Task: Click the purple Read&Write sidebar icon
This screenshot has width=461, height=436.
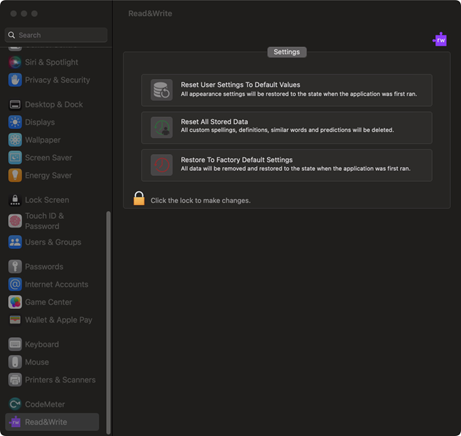Action: point(15,422)
